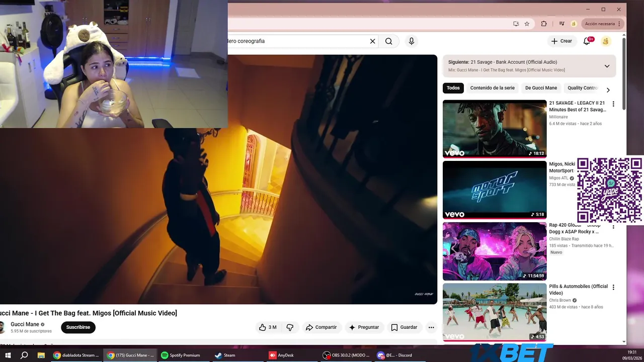644x362 pixels.
Task: Open the Chrome extensions puzzle icon
Action: coord(544,24)
